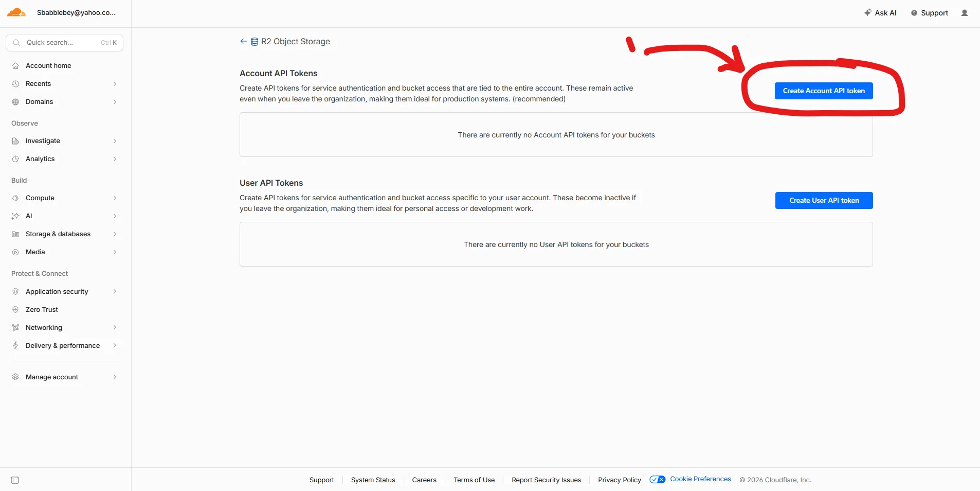980x491 pixels.
Task: Click the Recents clock icon
Action: tap(15, 84)
